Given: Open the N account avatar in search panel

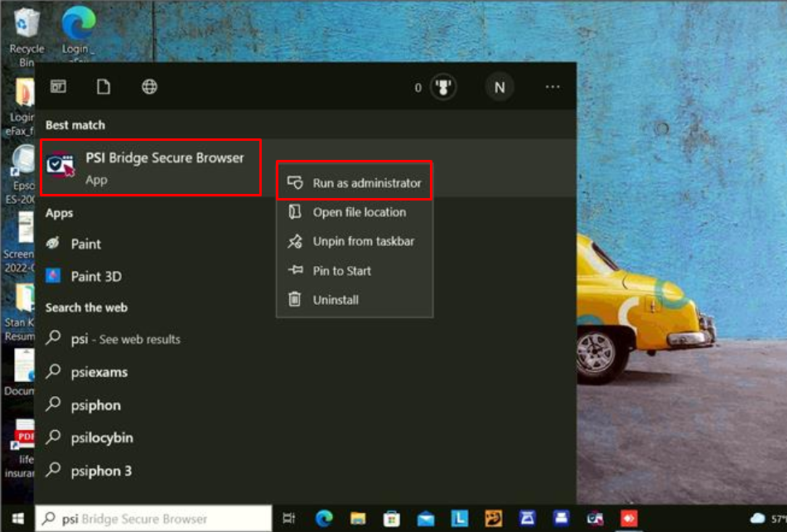Looking at the screenshot, I should pos(500,87).
